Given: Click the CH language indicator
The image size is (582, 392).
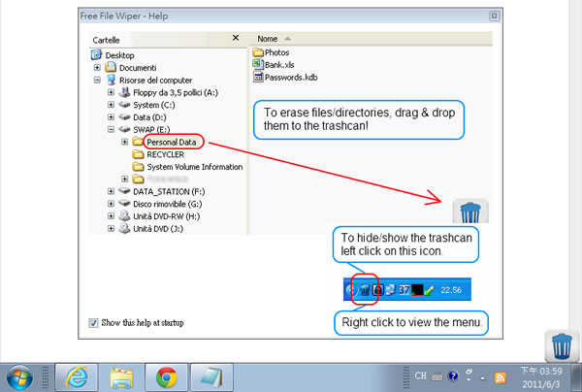Looking at the screenshot, I should (x=420, y=376).
